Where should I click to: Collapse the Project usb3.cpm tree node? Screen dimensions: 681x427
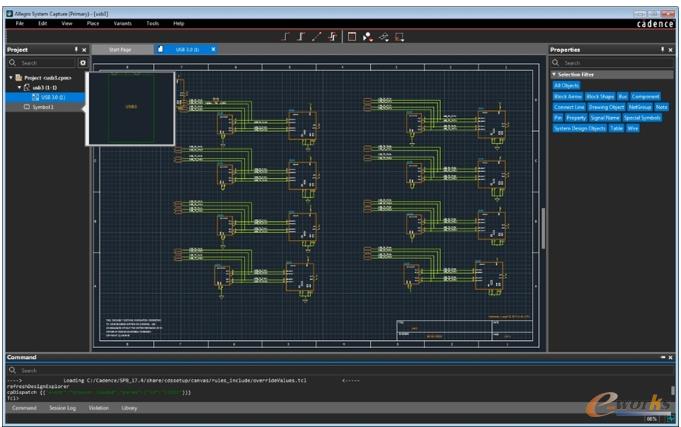tap(11, 78)
